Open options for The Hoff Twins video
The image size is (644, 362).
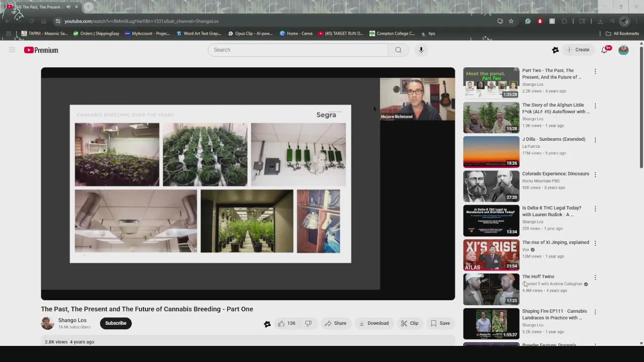595,278
